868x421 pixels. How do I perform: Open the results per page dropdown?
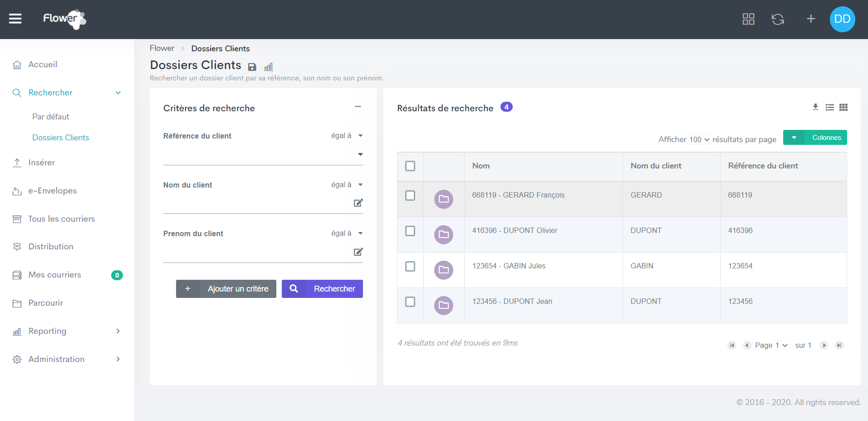699,139
